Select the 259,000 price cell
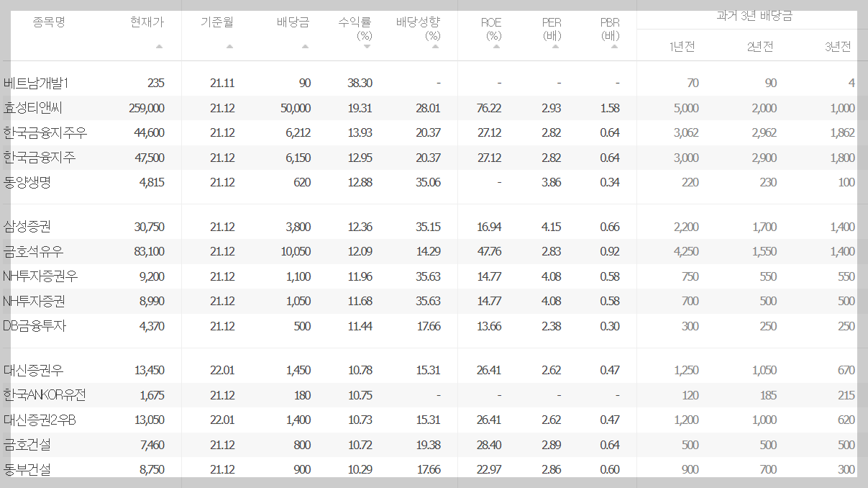This screenshot has height=488, width=868. click(x=147, y=109)
